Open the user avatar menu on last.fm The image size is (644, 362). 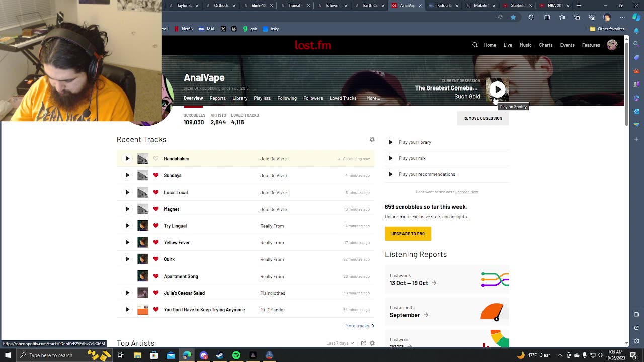point(612,45)
